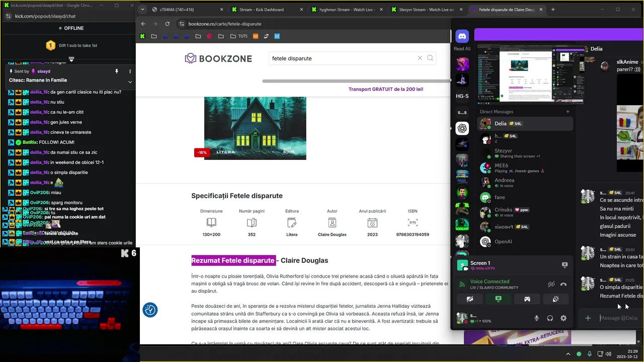Open a new Chrome tab
Viewport: 644px width, 362px height.
click(553, 10)
